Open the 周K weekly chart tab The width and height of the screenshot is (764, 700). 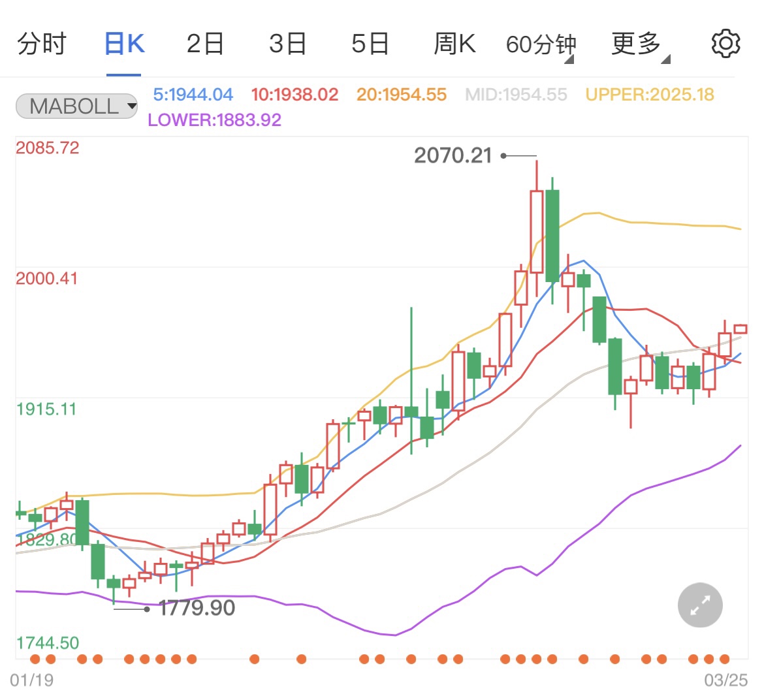pyautogui.click(x=454, y=44)
